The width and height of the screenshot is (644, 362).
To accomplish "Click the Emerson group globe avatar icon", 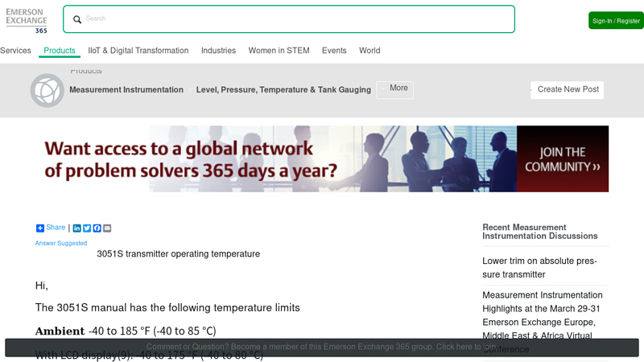I will pos(47,90).
